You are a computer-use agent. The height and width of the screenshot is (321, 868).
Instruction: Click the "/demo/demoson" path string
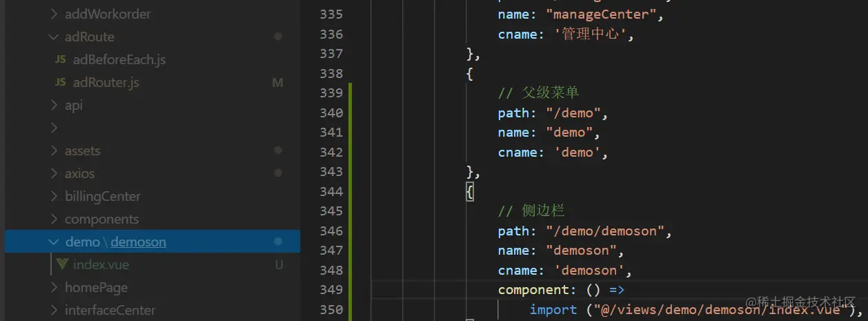point(604,231)
